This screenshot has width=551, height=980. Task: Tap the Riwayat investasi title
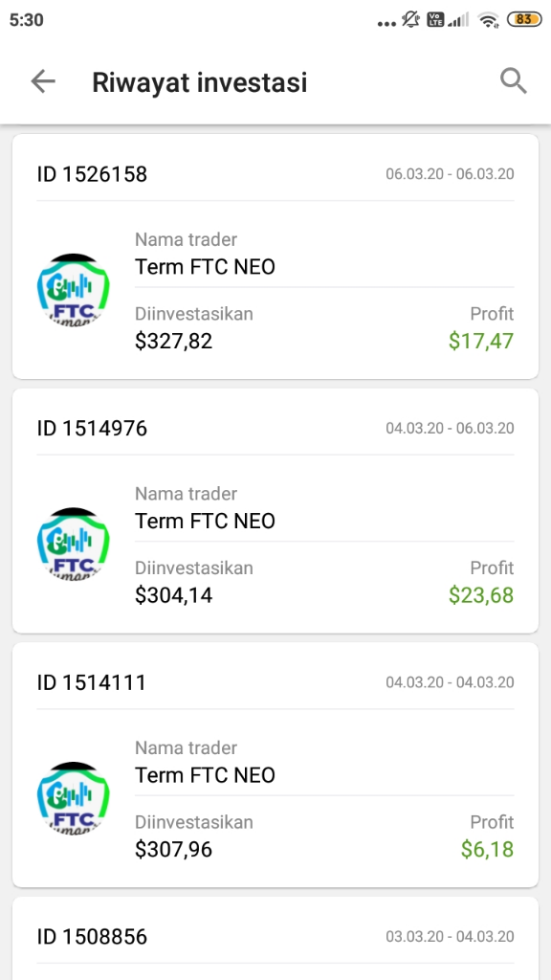[x=200, y=82]
